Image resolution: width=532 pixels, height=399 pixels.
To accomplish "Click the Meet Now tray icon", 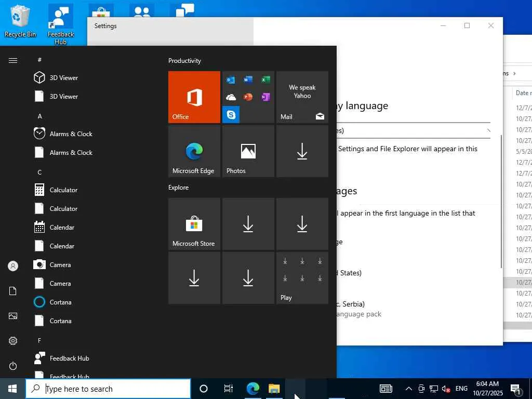I will (x=421, y=389).
